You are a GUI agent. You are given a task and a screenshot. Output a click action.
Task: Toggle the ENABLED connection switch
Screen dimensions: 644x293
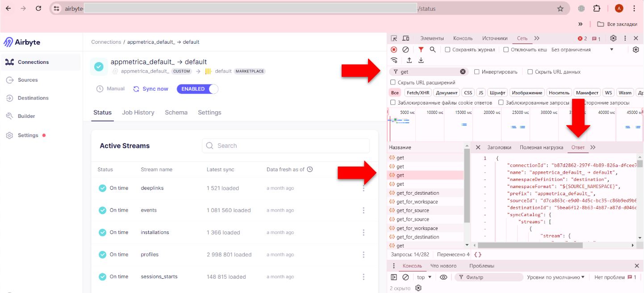197,89
